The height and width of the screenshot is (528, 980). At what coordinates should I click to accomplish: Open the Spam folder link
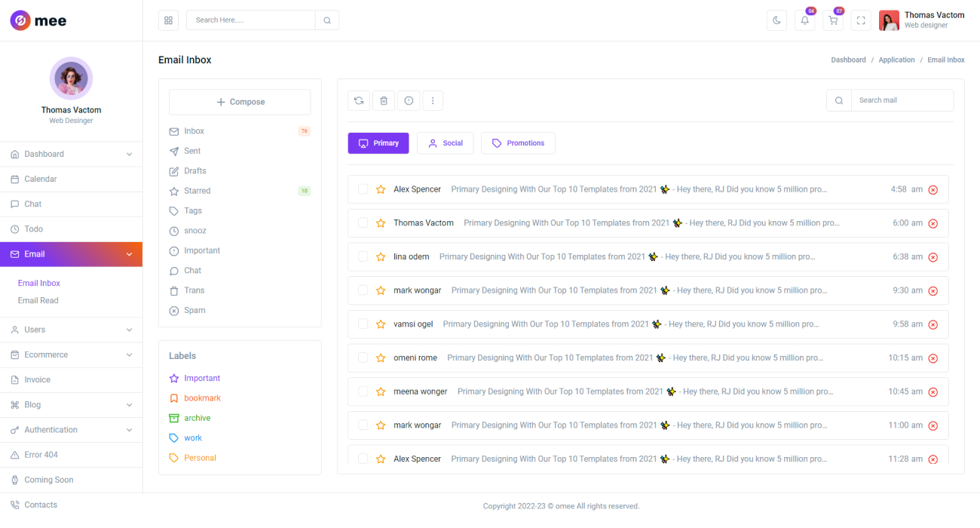pyautogui.click(x=194, y=310)
